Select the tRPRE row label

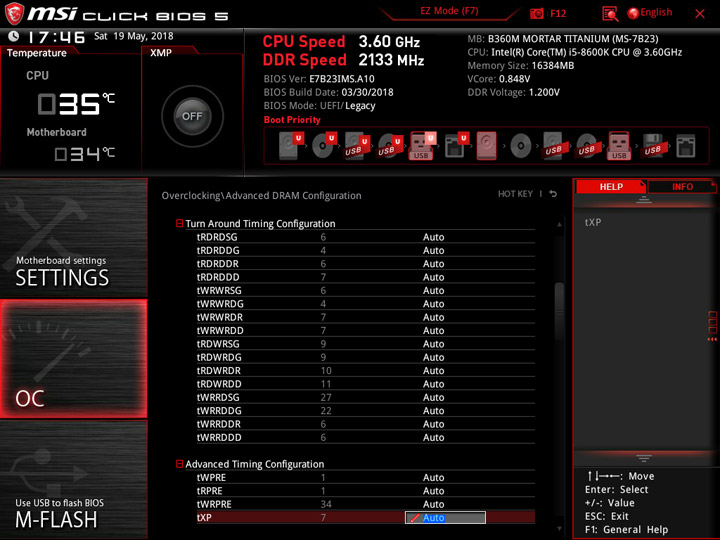point(209,490)
